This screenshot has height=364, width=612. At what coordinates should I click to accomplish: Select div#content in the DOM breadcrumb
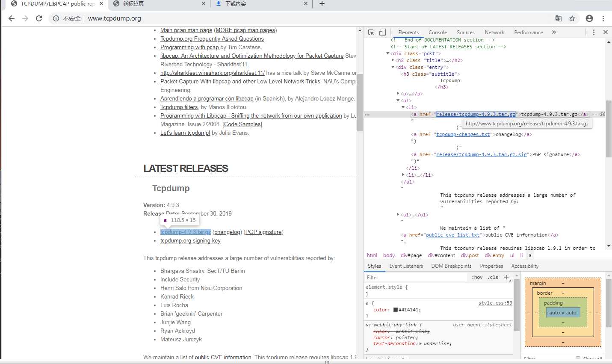coord(441,255)
